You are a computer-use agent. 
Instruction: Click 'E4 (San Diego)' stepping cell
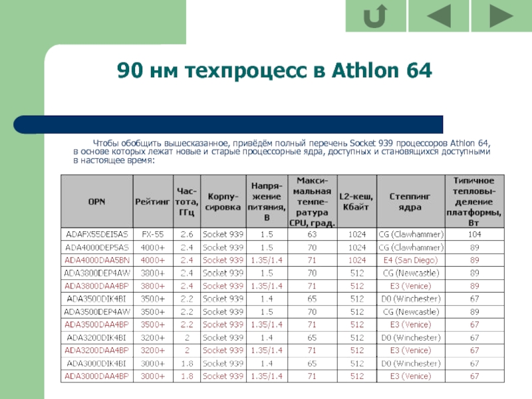coord(410,260)
